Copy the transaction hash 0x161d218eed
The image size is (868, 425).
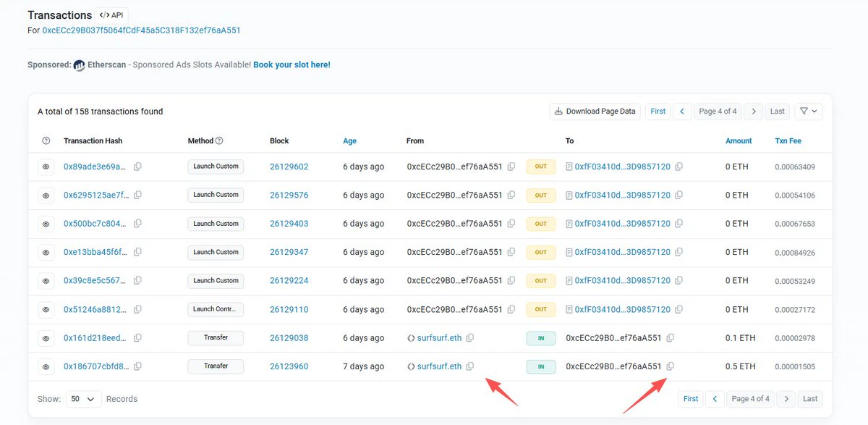tap(137, 338)
